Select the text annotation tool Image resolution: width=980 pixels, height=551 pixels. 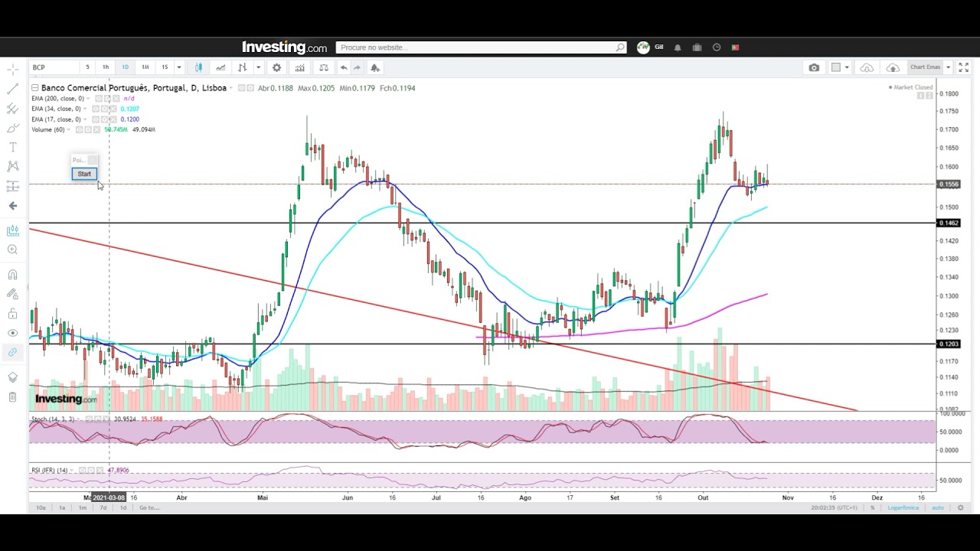[x=12, y=147]
